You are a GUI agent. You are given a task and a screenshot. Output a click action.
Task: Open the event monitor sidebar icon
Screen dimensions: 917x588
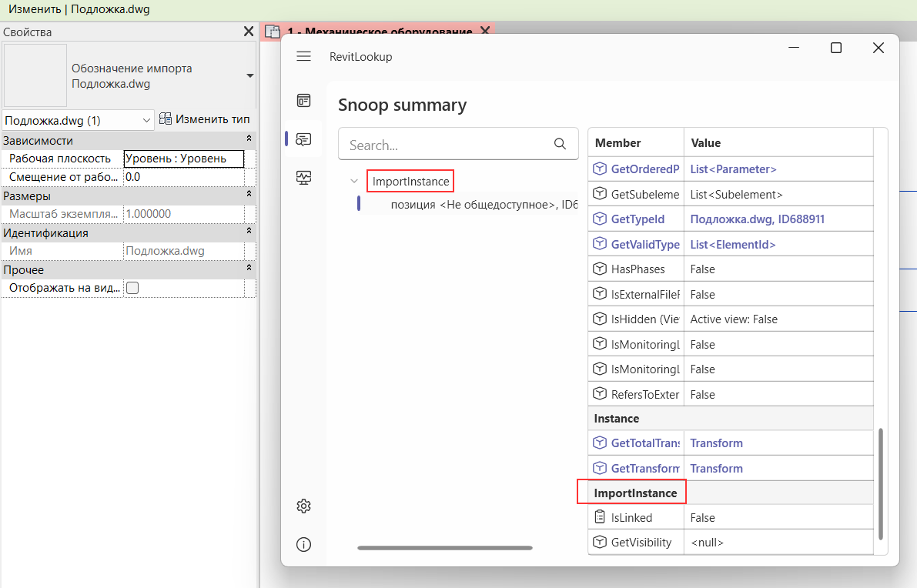(x=303, y=177)
